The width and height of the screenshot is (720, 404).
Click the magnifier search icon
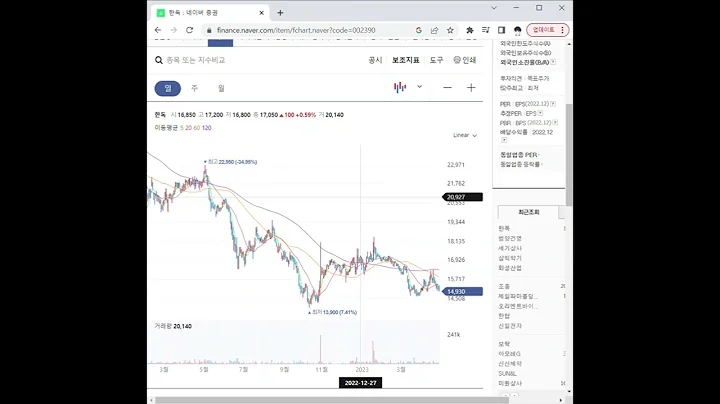(x=159, y=60)
